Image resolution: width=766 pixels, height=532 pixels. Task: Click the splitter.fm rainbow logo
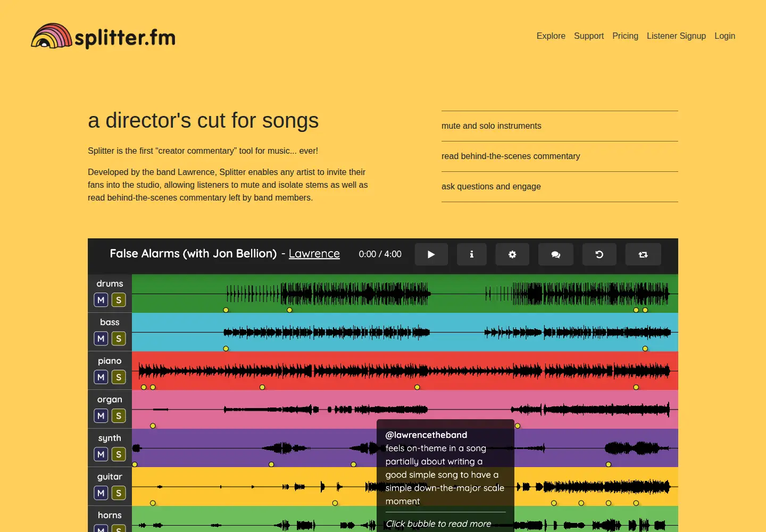(x=103, y=36)
